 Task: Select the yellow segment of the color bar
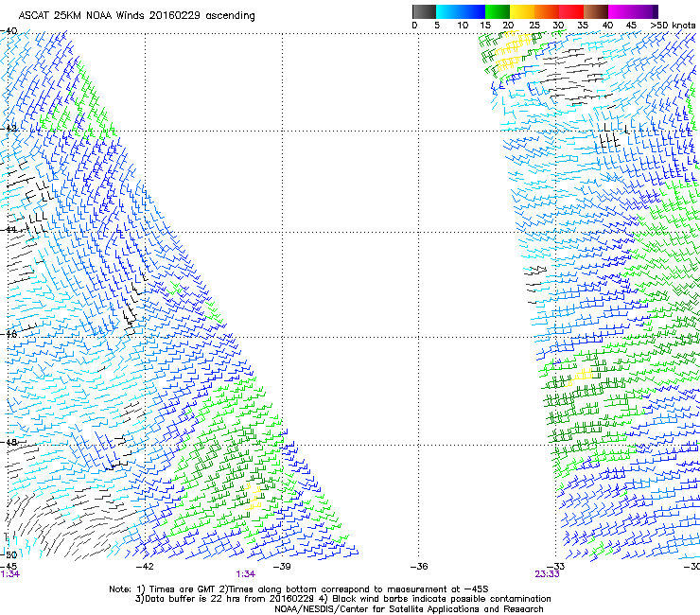coord(522,11)
